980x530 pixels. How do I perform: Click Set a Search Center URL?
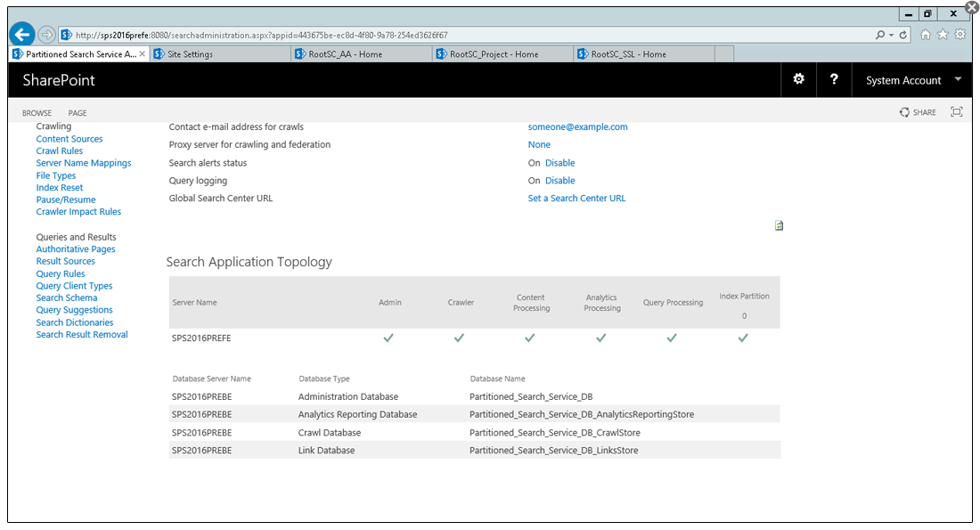(x=577, y=198)
